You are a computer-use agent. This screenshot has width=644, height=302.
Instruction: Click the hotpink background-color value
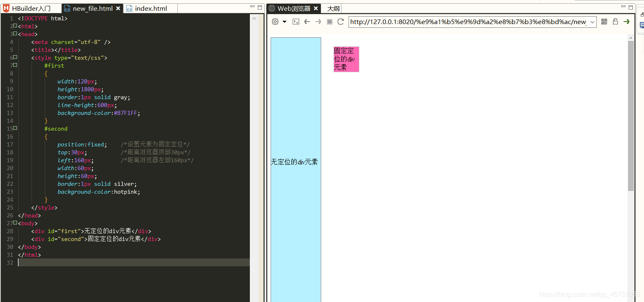(x=125, y=192)
